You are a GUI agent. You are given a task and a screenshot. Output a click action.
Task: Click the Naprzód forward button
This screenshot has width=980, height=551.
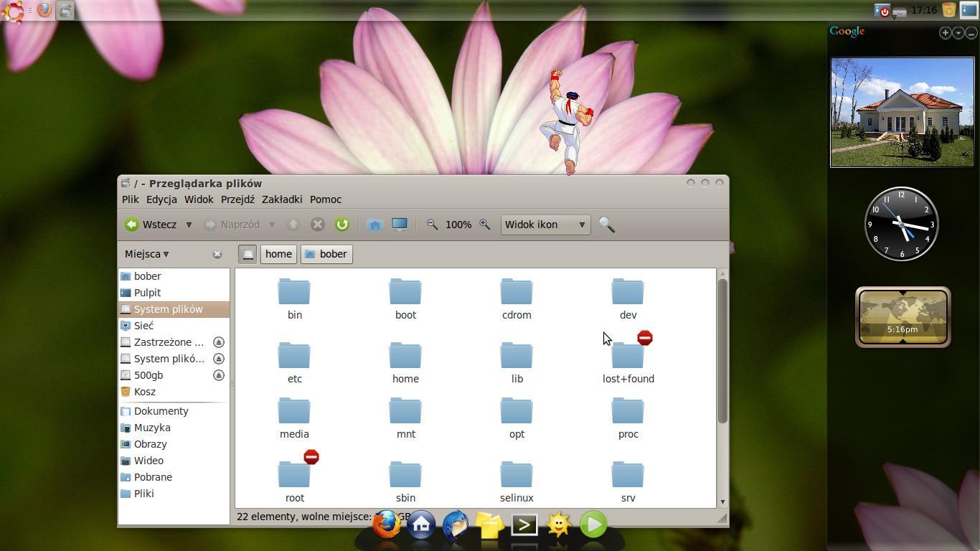click(232, 225)
